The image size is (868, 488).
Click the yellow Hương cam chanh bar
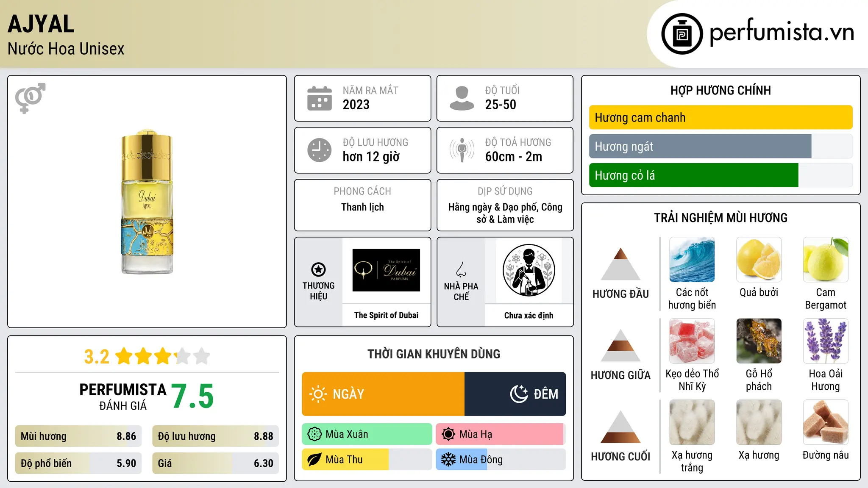coord(721,117)
